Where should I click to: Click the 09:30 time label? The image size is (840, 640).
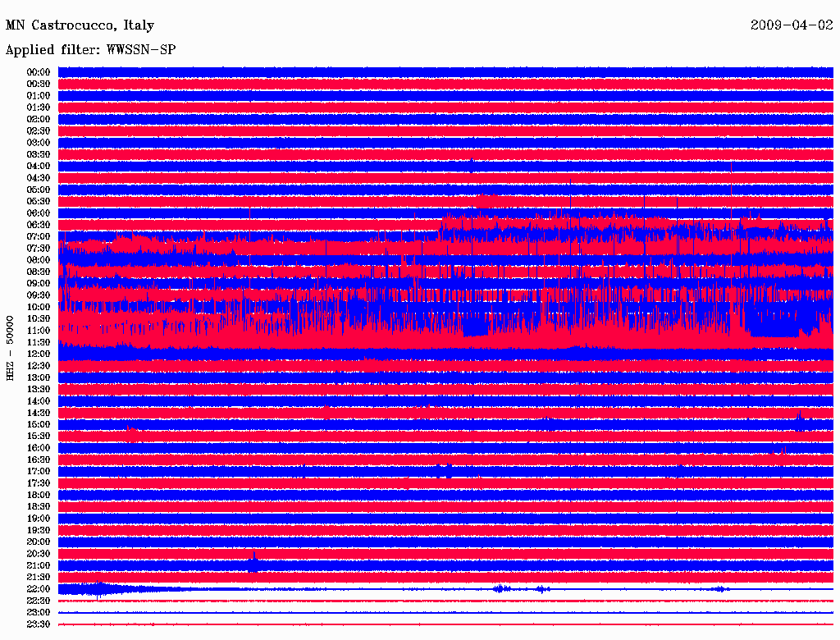pos(39,295)
